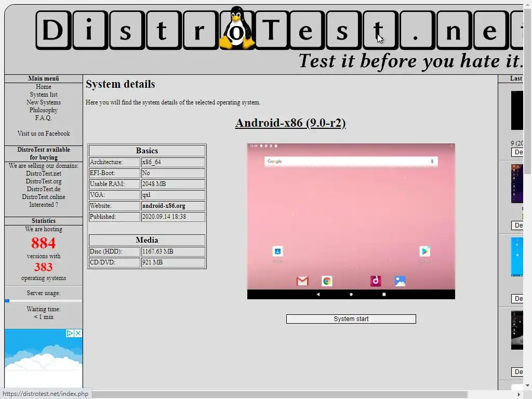Viewport: 532px width, 399px height.
Task: Click Android back triangle navigation icon
Action: click(x=318, y=295)
